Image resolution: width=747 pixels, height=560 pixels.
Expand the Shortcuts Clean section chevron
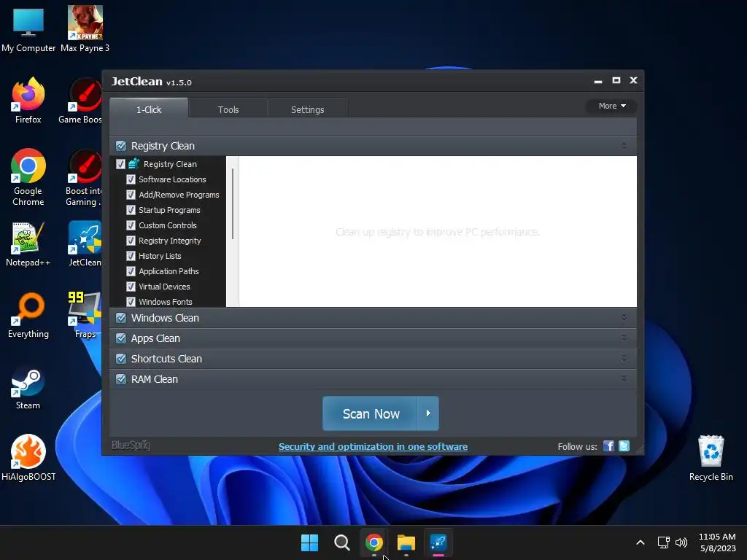[624, 357]
